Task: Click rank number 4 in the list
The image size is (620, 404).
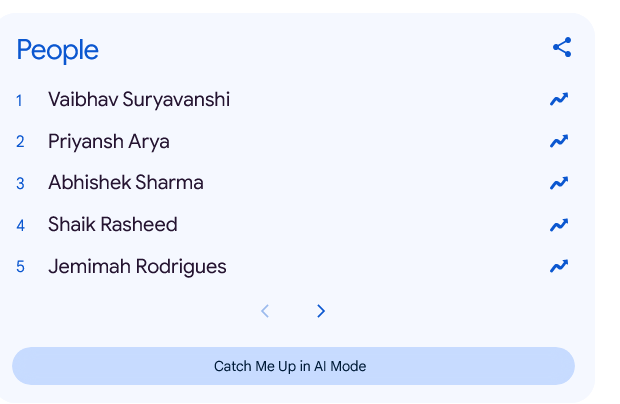Action: click(x=20, y=225)
